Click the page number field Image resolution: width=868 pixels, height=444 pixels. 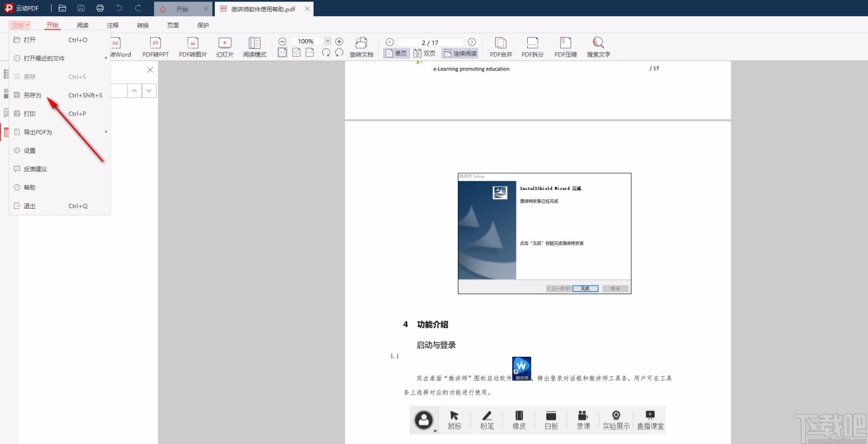(430, 42)
